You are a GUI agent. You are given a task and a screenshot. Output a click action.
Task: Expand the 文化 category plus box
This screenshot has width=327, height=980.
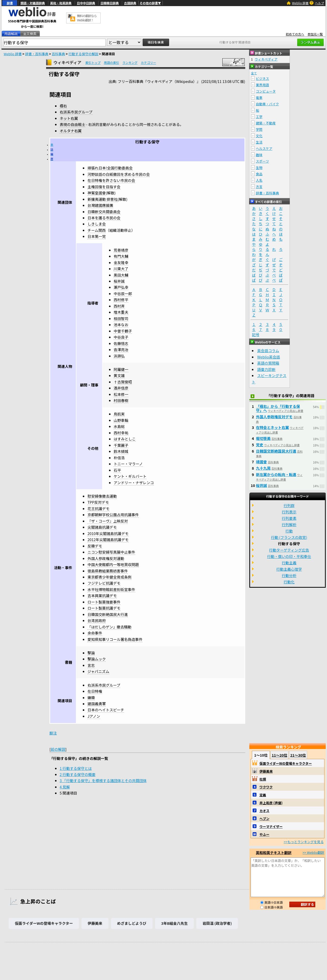tap(253, 136)
